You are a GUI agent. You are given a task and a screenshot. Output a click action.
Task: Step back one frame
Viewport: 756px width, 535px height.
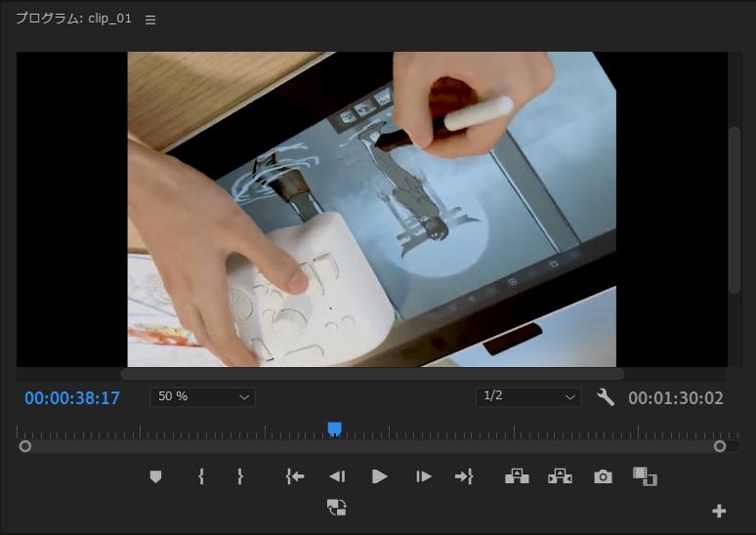tap(337, 476)
